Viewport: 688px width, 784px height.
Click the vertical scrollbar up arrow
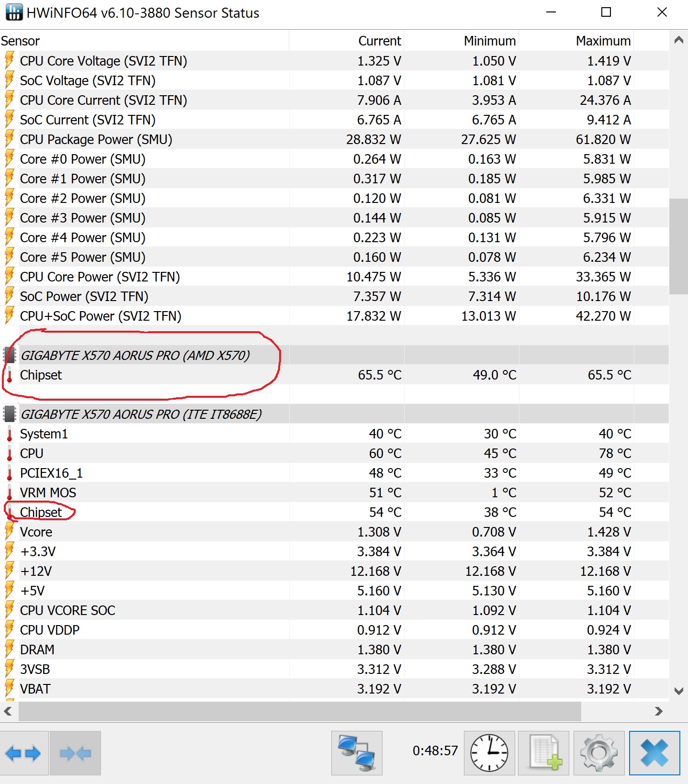(678, 40)
